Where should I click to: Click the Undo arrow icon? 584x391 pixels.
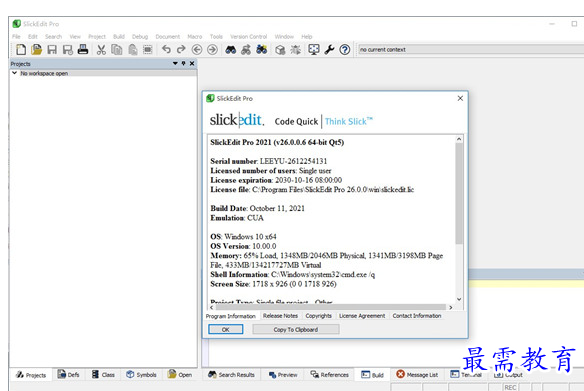166,49
